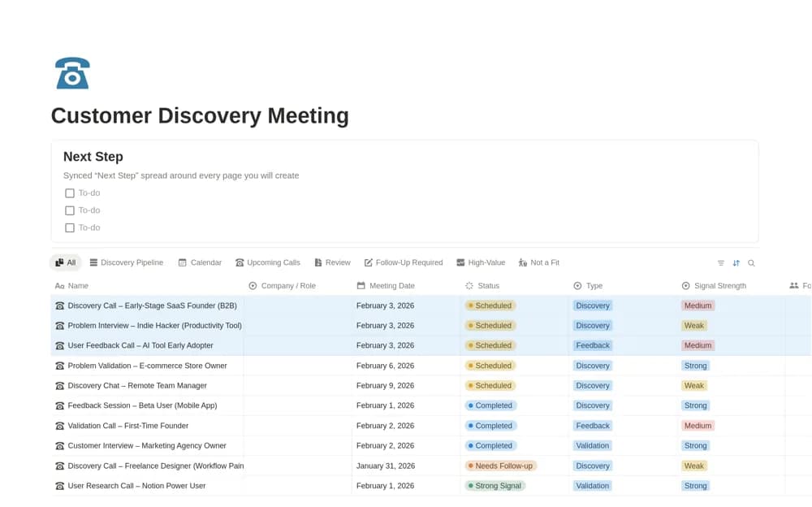Change Needs Follow-up status tag
812x507 pixels.
500,466
